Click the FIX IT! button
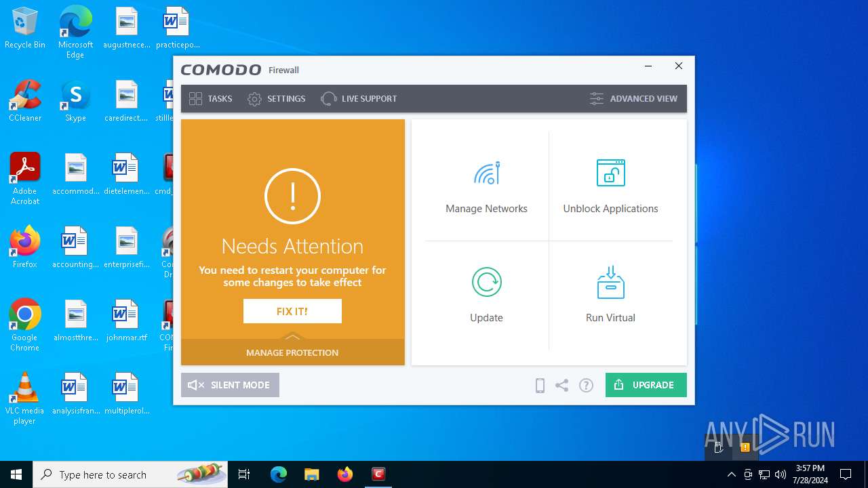This screenshot has width=868, height=488. 292,311
